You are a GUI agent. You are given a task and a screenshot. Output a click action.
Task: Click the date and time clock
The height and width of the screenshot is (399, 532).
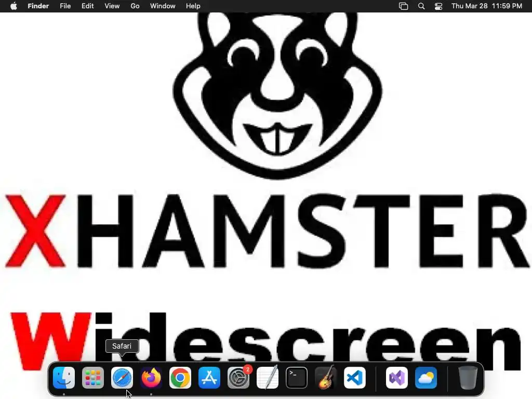tap(487, 6)
